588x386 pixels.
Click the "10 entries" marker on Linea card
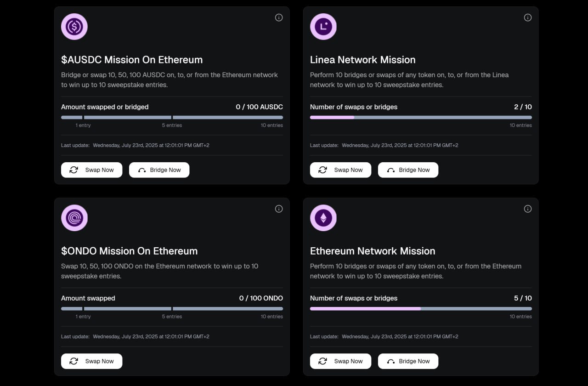point(520,125)
